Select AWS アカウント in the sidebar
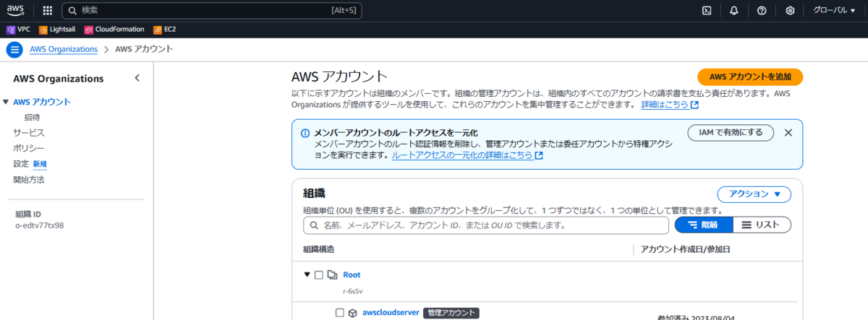Screen dimensions: 868x320 tap(42, 102)
